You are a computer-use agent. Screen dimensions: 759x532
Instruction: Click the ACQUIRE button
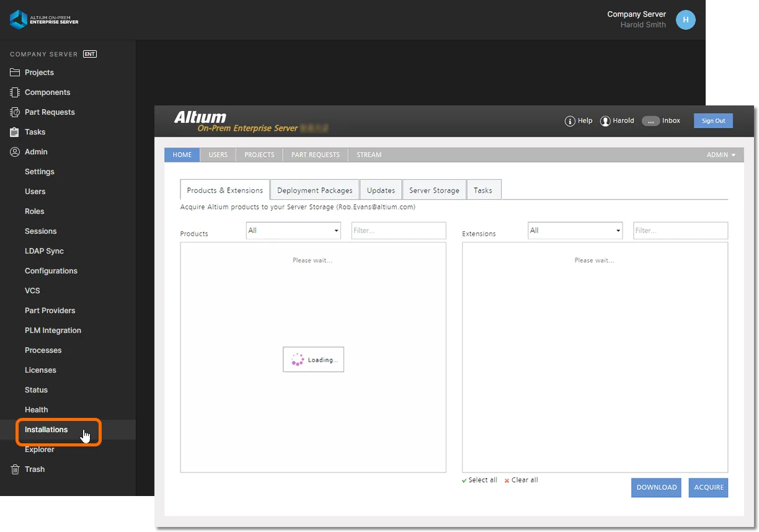(709, 487)
